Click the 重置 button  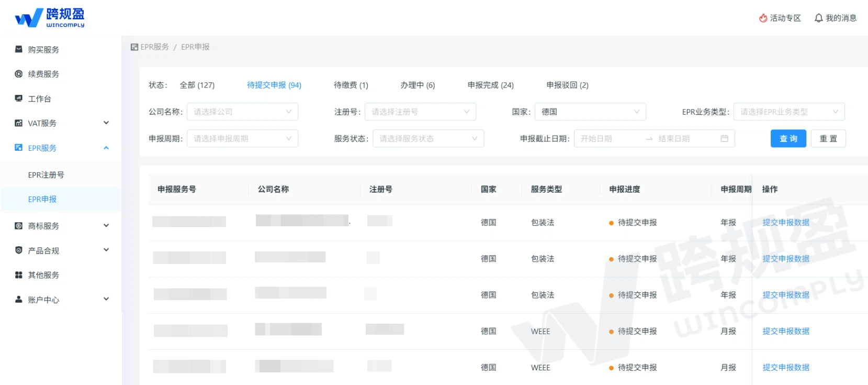click(828, 138)
